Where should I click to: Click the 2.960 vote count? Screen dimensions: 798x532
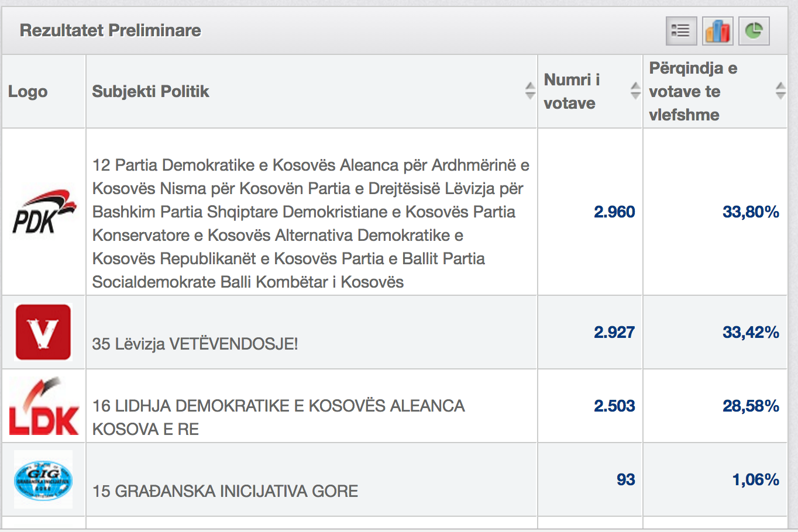click(614, 212)
